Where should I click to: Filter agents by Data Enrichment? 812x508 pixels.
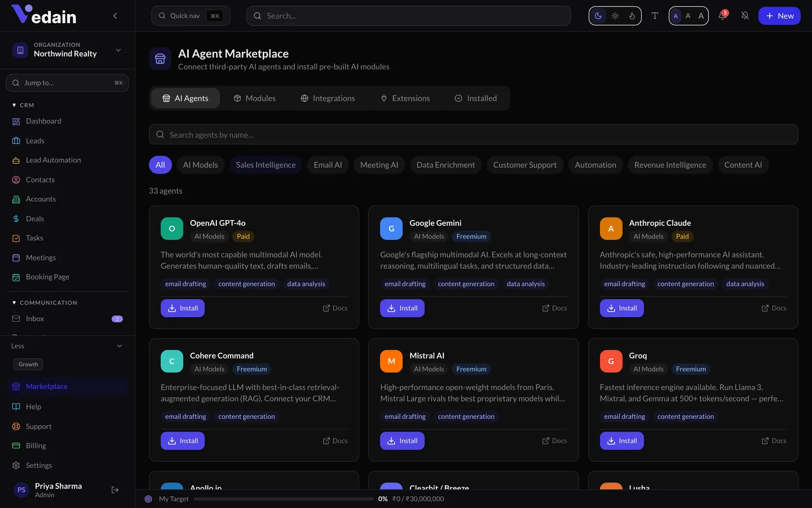[x=445, y=165]
